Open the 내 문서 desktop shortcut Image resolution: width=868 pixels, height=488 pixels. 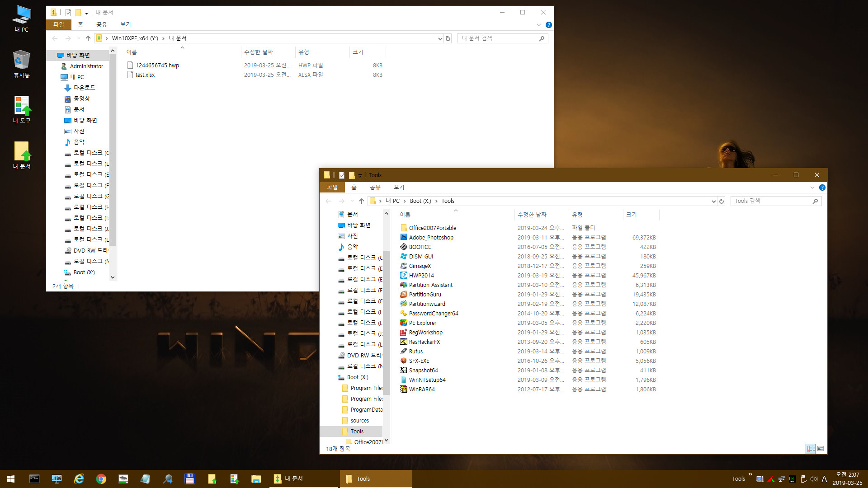[21, 155]
